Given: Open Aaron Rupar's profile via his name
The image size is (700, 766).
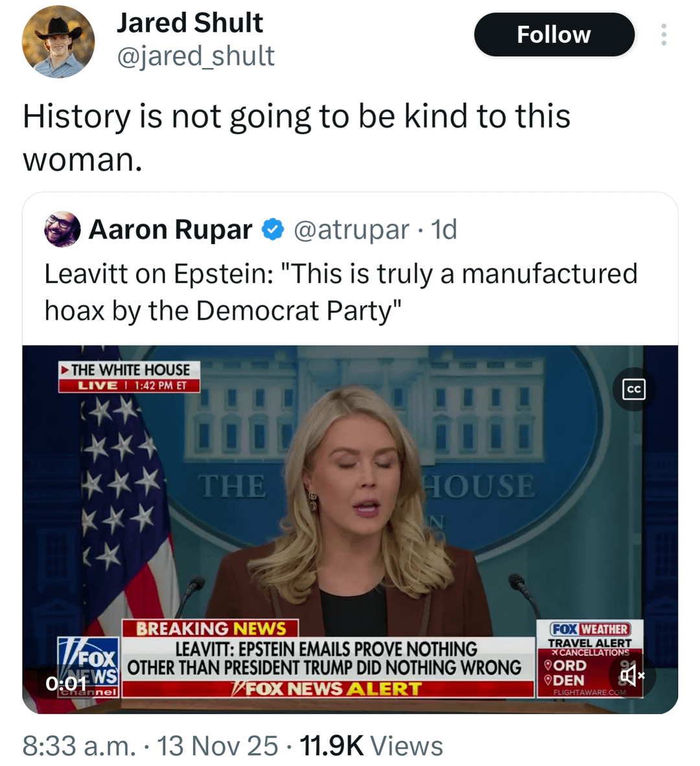Looking at the screenshot, I should 170,229.
